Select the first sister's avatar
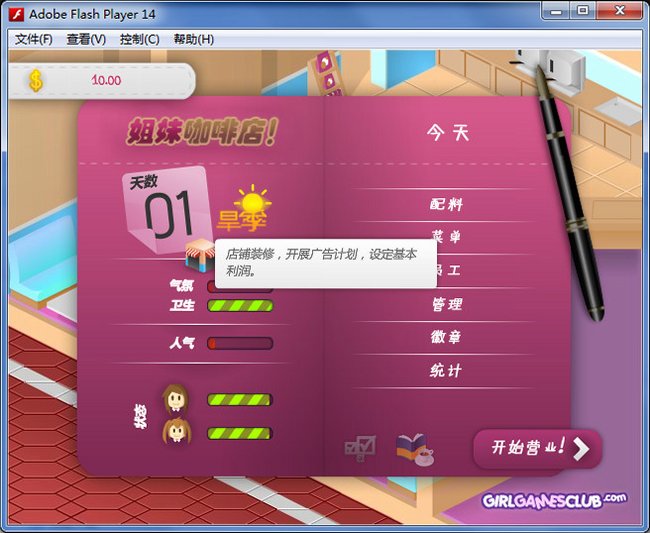The width and height of the screenshot is (650, 533). (175, 399)
